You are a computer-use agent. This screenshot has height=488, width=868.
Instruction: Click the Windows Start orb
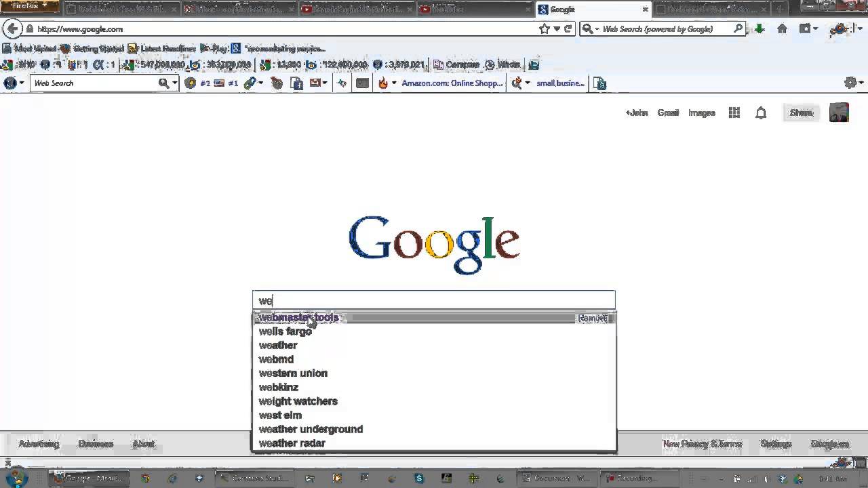tap(16, 477)
